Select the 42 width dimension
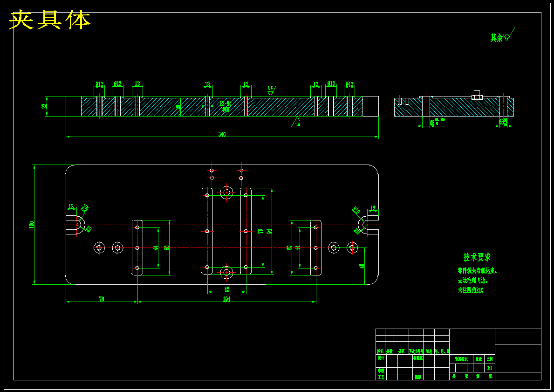554x392 pixels. [x=227, y=289]
